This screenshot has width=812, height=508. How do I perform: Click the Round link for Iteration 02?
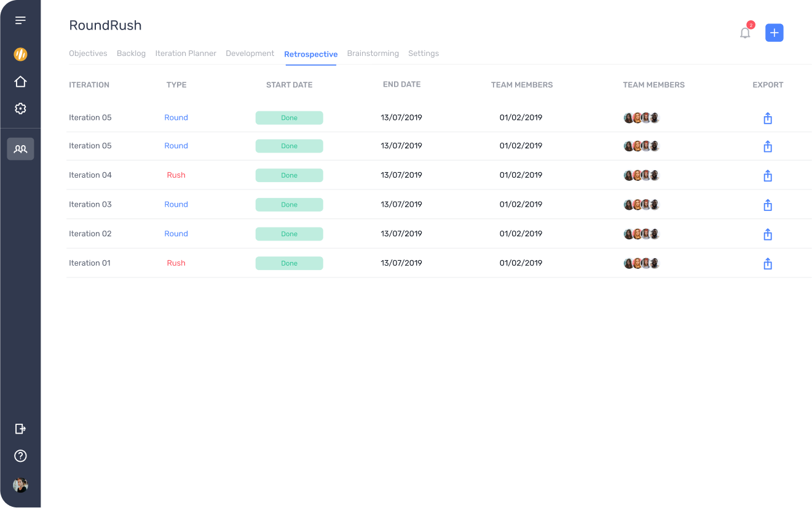coord(176,234)
